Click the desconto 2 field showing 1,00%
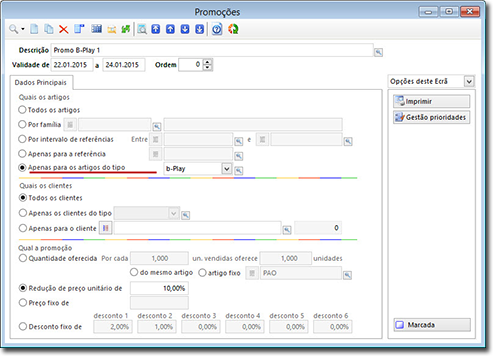The image size is (496, 360). [157, 327]
